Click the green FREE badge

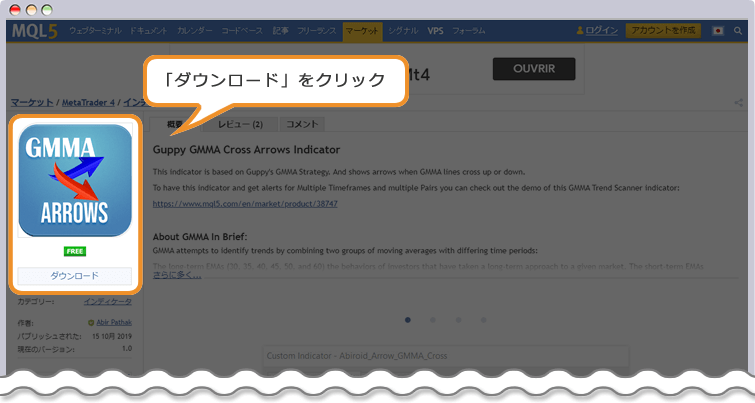[75, 251]
